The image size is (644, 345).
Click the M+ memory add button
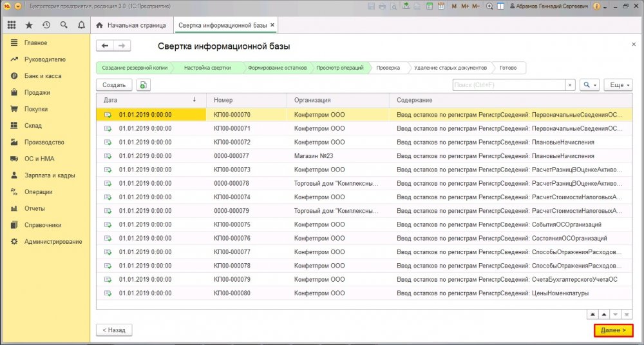pyautogui.click(x=466, y=6)
